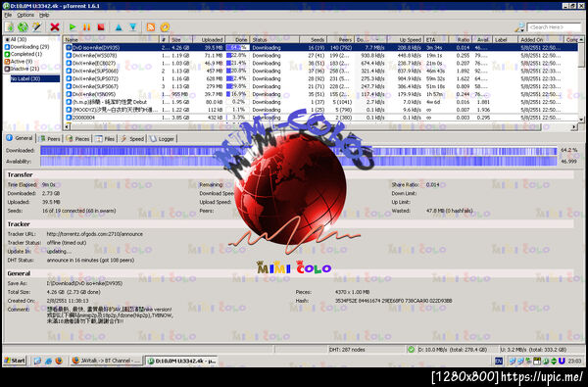The image size is (588, 387).
Task: Open the Windows Start button
Action: coord(15,361)
